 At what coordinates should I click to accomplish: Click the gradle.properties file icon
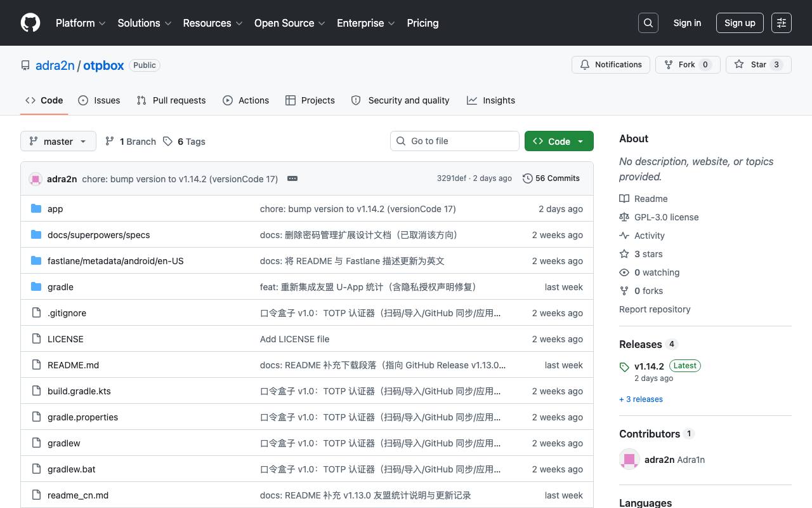(x=36, y=417)
